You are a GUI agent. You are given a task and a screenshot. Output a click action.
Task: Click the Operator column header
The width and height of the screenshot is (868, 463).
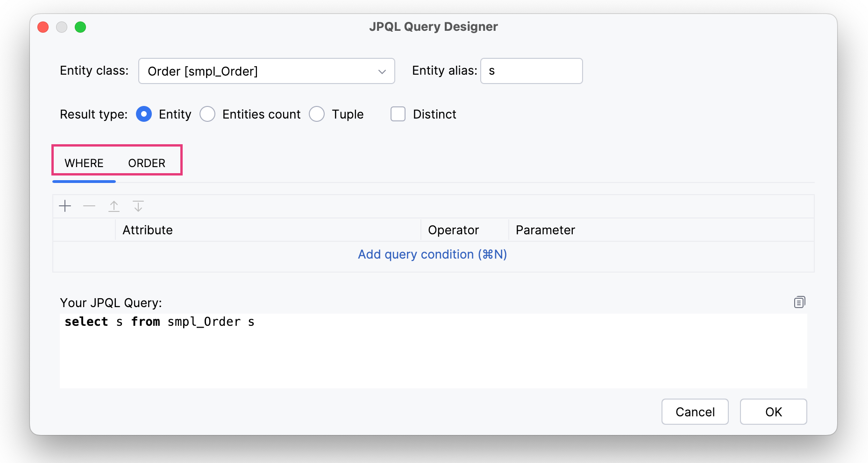(x=453, y=230)
